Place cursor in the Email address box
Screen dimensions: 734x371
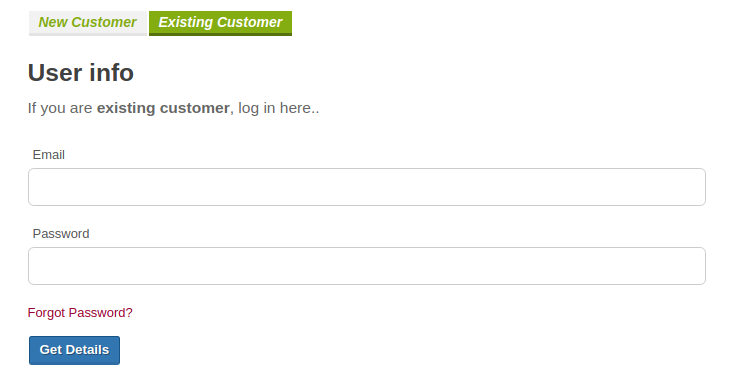coord(367,187)
